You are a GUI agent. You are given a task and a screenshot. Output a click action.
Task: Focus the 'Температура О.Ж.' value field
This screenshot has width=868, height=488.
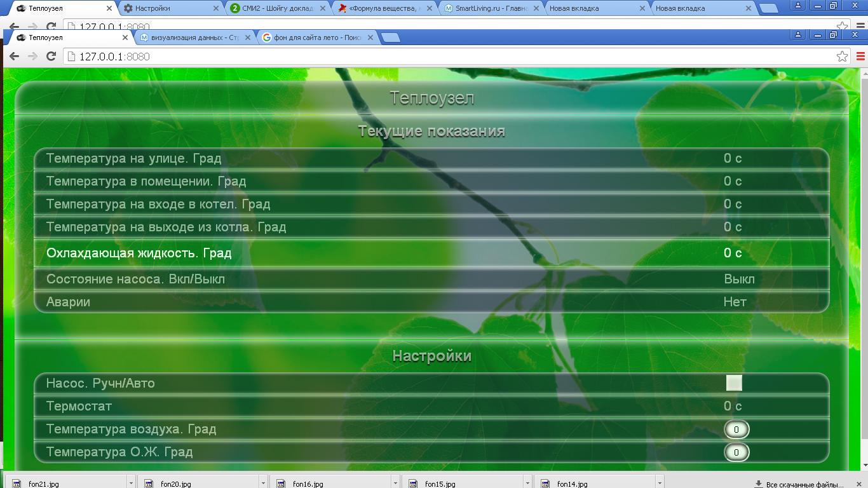(x=736, y=452)
